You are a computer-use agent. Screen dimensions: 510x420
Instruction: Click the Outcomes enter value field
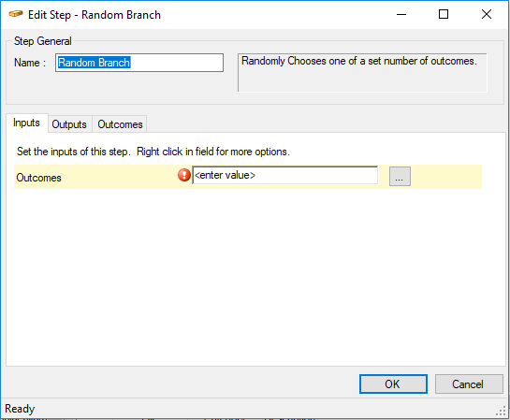point(284,176)
